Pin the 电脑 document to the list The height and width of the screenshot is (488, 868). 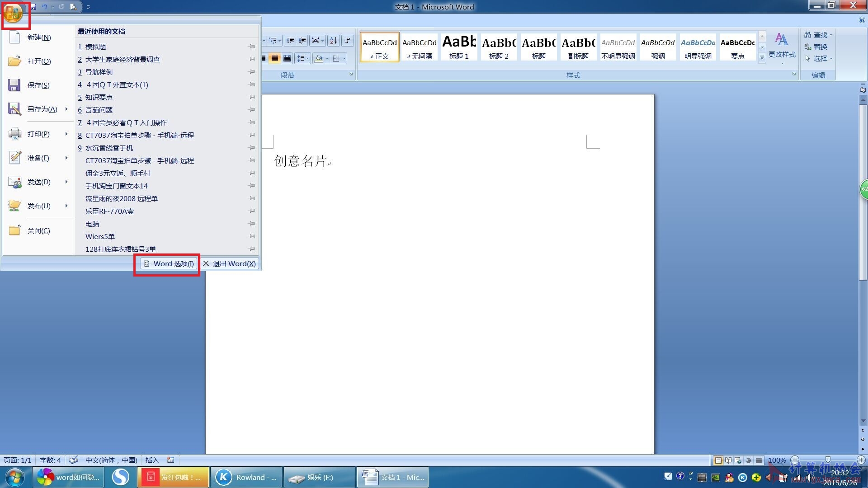point(252,224)
